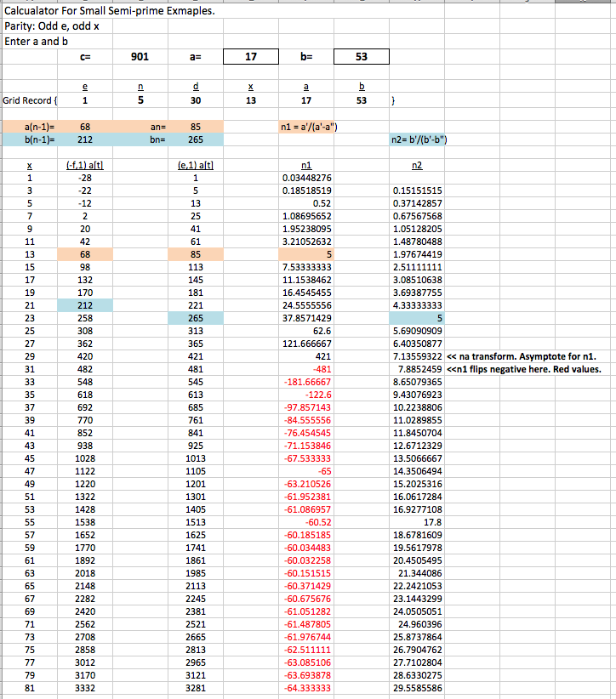Select the a= input cell containing 17
Viewport: 616px width, 699px height.
tap(251, 57)
